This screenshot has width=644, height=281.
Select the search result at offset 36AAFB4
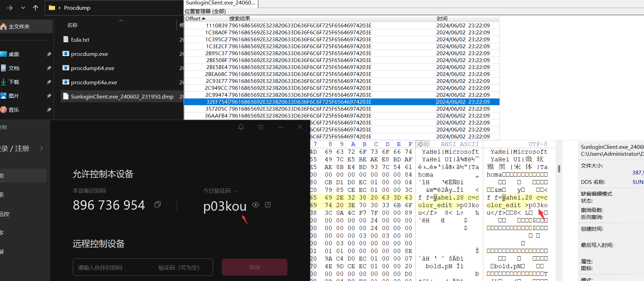[x=342, y=116]
